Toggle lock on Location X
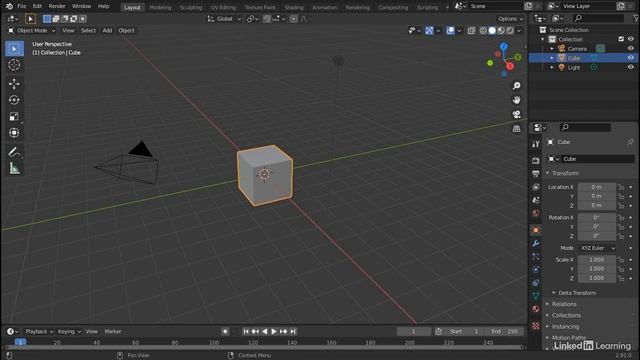Viewport: 640px width, 360px height. (621, 187)
